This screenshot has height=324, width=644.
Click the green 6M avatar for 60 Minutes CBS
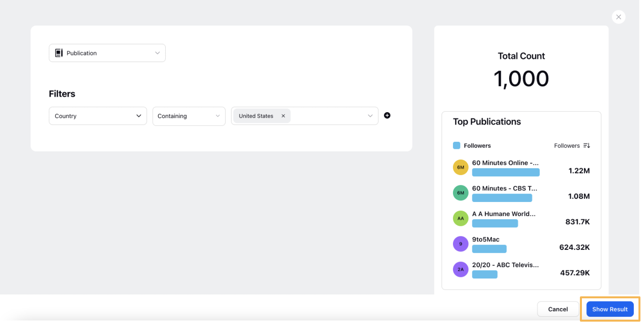tap(460, 193)
